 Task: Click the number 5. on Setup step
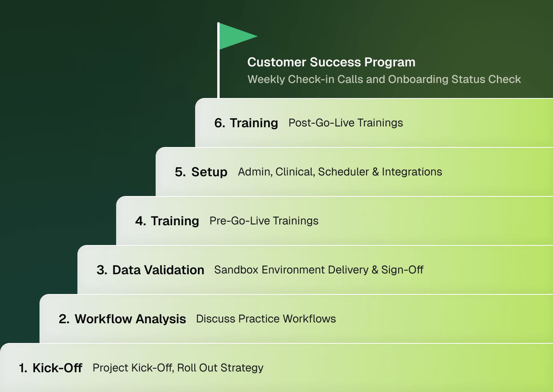180,172
